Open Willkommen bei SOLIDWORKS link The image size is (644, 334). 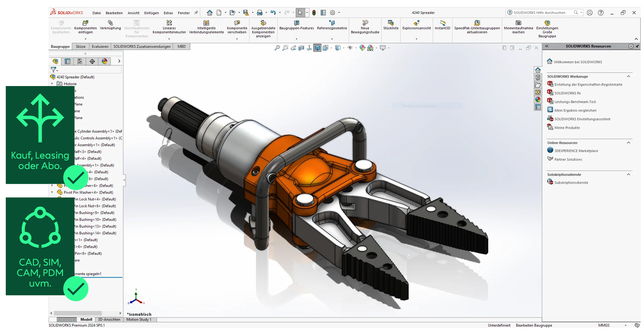pyautogui.click(x=578, y=62)
